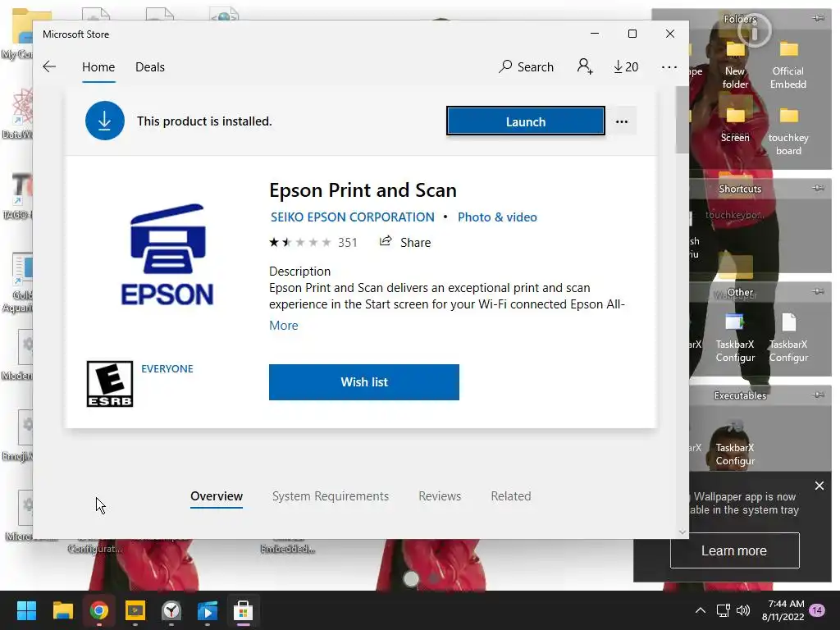Viewport: 840px width, 630px height.
Task: Click the Store window vertical scrollbar thumb
Action: coord(682,120)
